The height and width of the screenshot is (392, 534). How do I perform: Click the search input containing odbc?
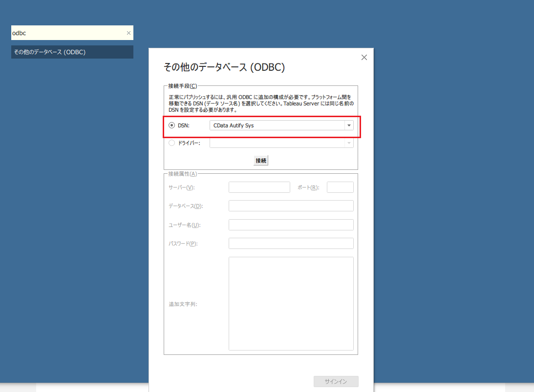click(x=68, y=33)
